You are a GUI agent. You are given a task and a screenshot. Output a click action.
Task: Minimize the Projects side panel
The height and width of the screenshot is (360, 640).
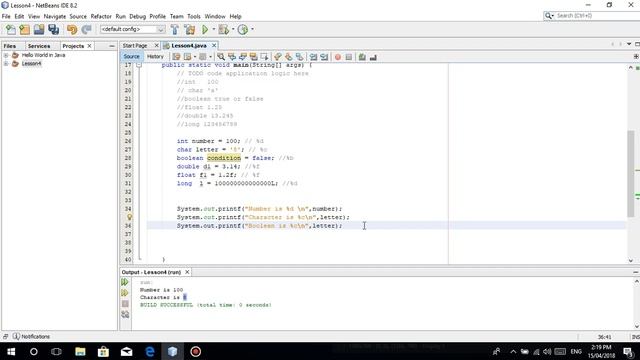[112, 46]
